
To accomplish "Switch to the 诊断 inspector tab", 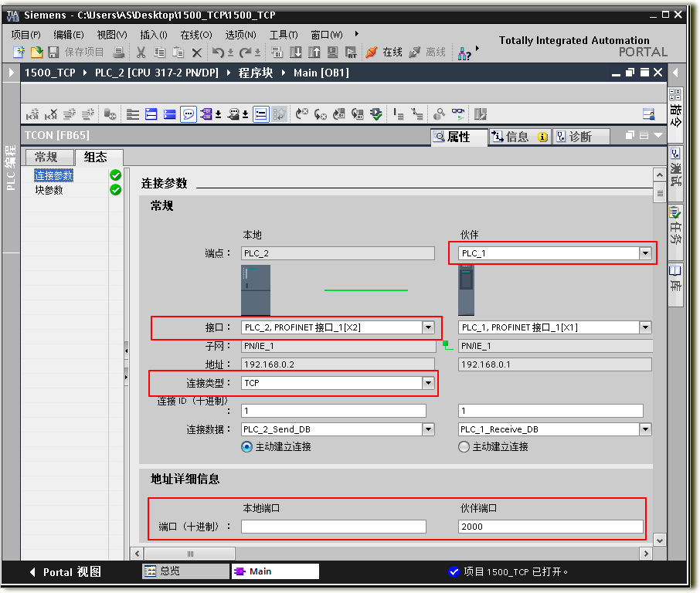I will tap(580, 137).
